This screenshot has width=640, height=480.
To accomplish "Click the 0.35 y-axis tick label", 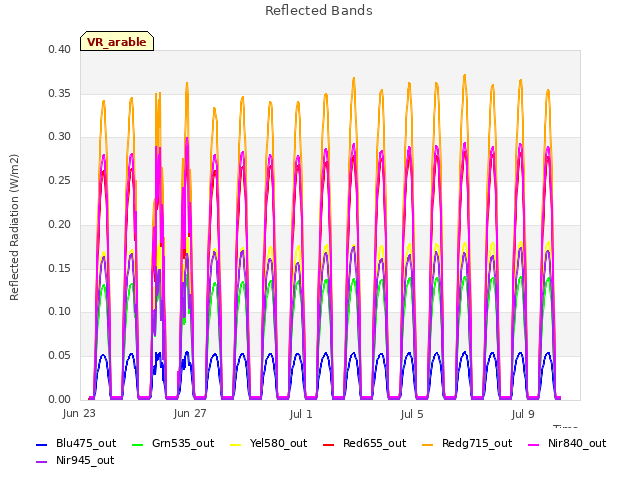I will (x=60, y=93).
